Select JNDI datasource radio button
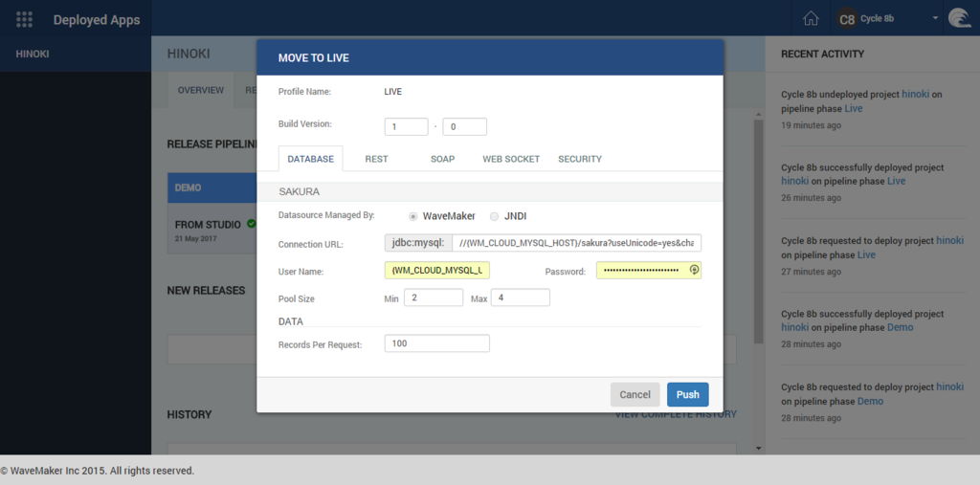 pos(494,216)
